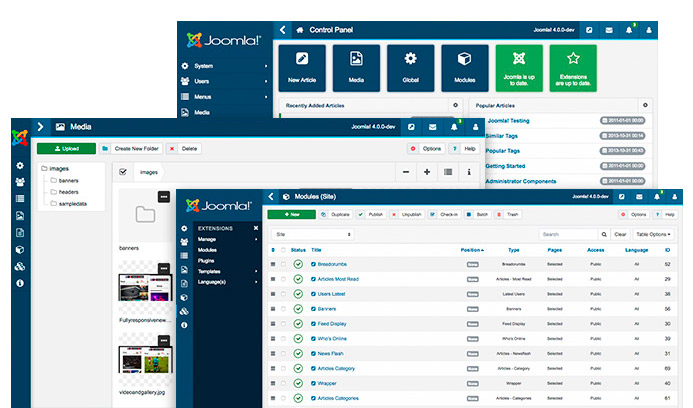
Task: Open options menu on banners folder thumbnail
Action: 164,197
